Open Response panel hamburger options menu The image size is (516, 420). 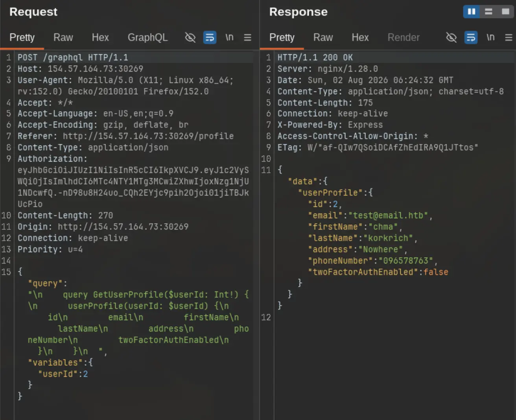(x=509, y=37)
